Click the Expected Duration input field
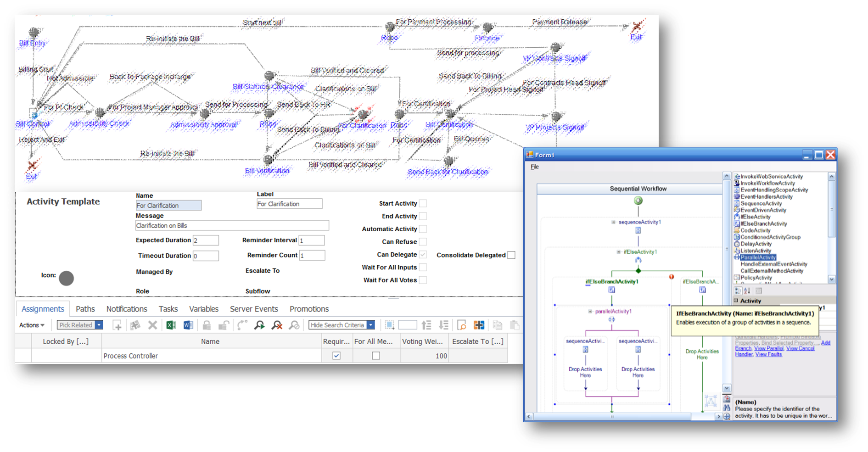This screenshot has height=452, width=868. click(206, 240)
